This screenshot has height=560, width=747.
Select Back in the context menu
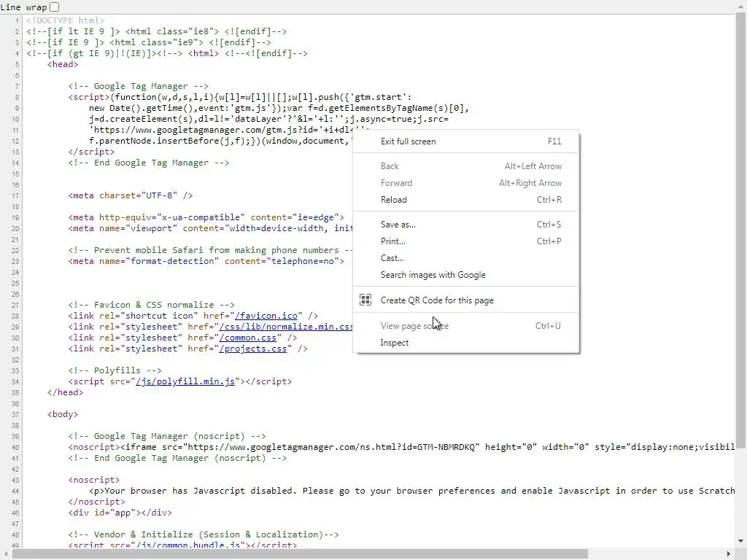point(466,166)
